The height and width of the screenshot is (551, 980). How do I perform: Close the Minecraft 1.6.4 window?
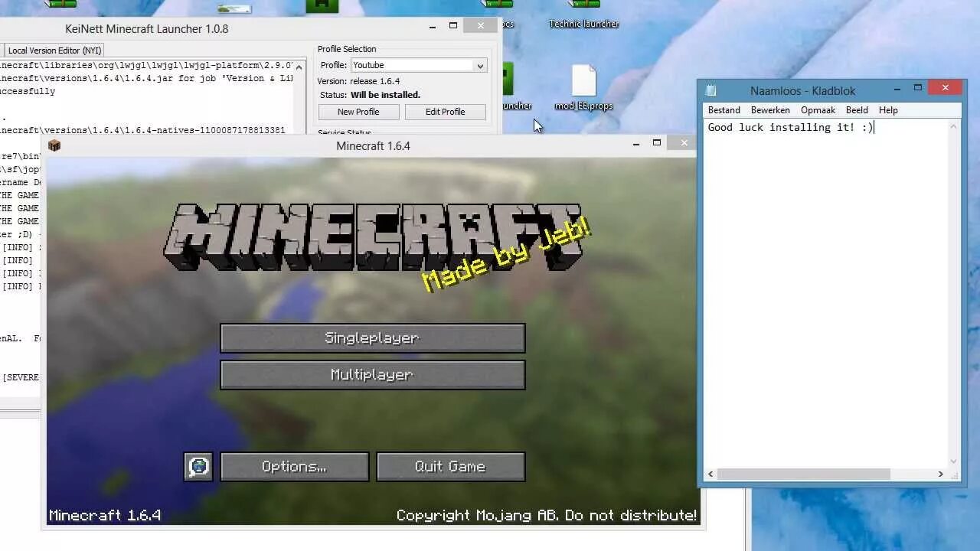point(683,143)
